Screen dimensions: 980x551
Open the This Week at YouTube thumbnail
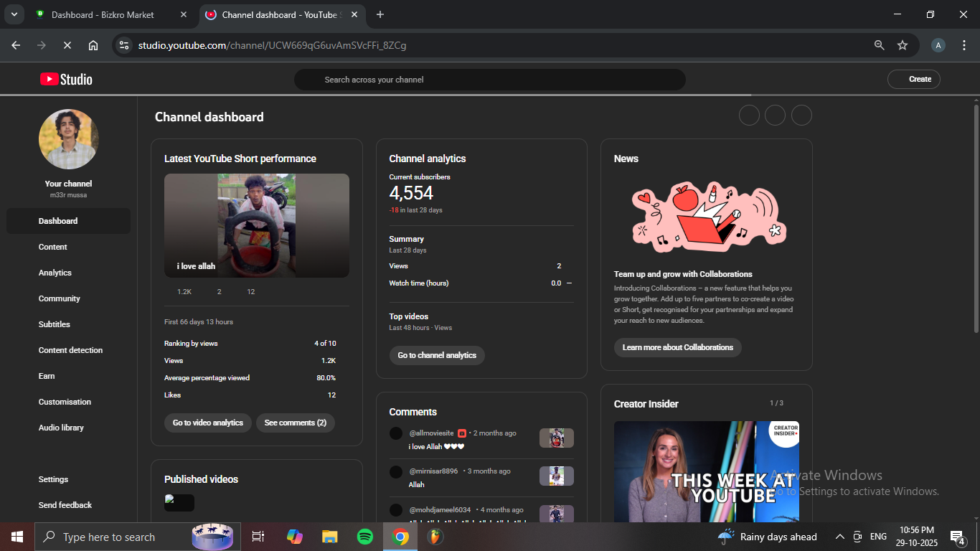coord(706,471)
